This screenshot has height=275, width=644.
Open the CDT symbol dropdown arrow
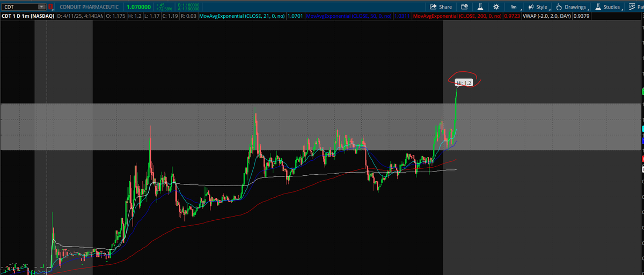[x=42, y=7]
